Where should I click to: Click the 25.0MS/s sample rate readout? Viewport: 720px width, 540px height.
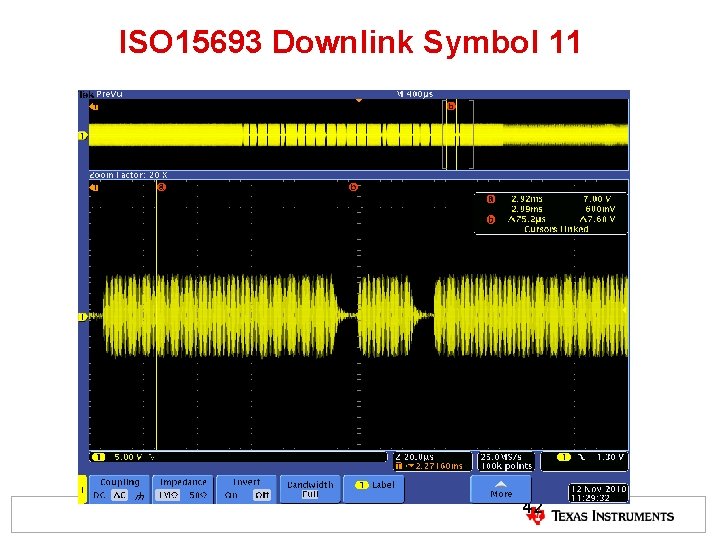(501, 457)
